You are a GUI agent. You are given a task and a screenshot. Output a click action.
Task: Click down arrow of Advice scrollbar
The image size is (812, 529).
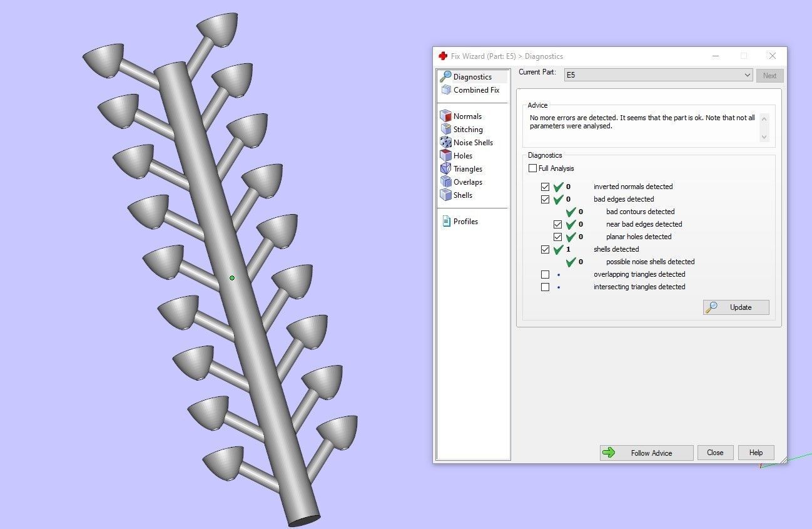click(763, 137)
